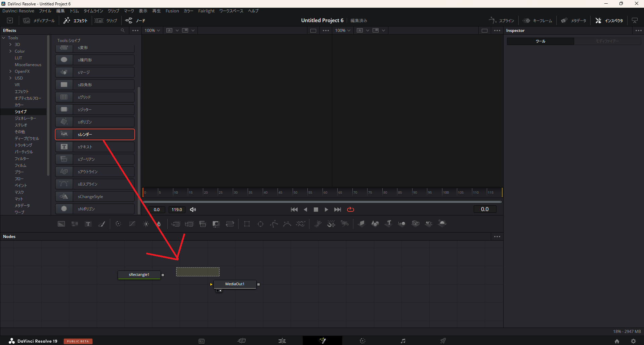Switch to the Color page
The image size is (644, 345).
[362, 341]
